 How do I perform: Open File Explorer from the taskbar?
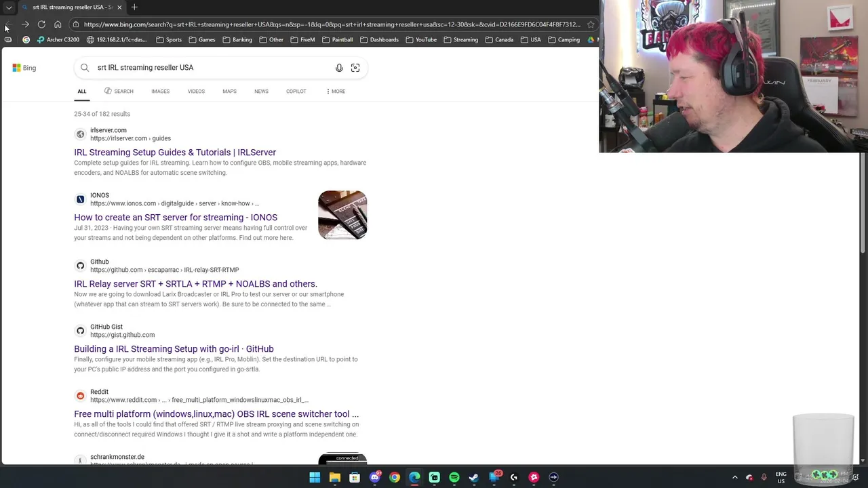[x=334, y=477]
